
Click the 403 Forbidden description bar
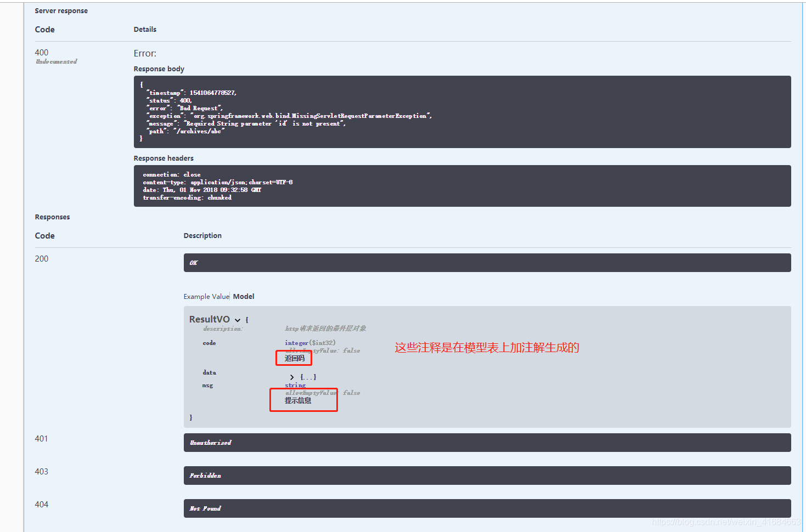point(487,476)
